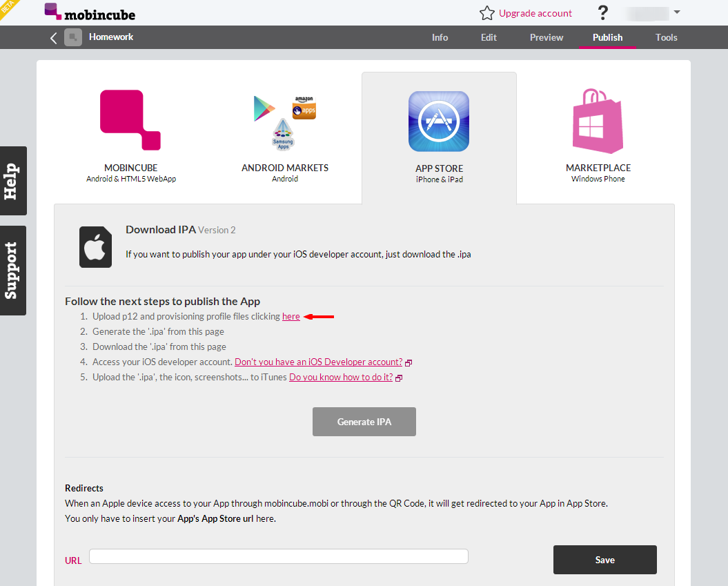Click the MARKETPLACE Windows Phone label
Screen dimensions: 728x586
[598, 173]
